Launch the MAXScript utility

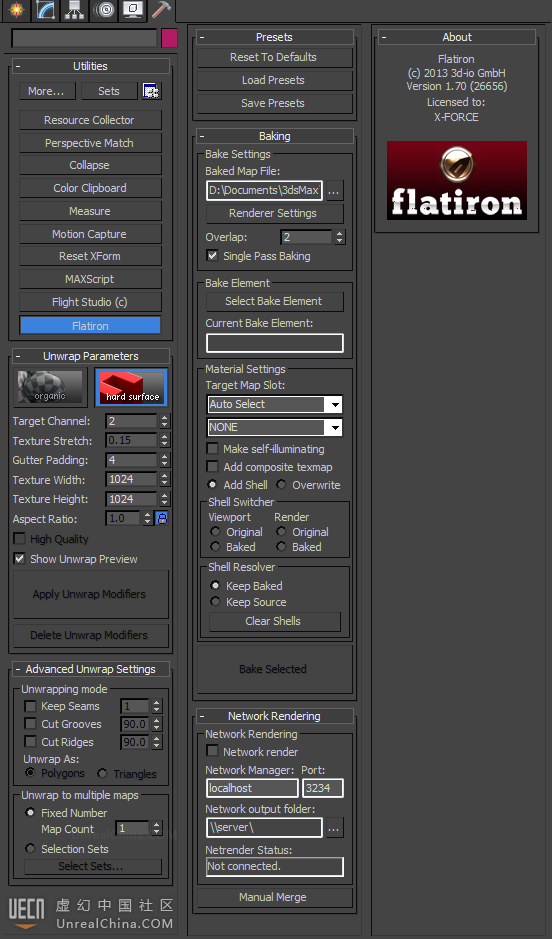click(x=90, y=279)
